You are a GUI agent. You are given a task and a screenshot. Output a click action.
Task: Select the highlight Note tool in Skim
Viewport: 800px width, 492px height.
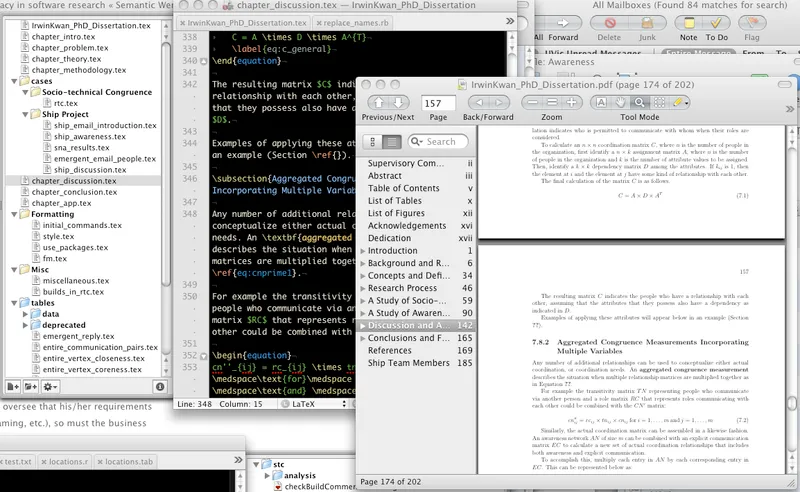[x=677, y=103]
